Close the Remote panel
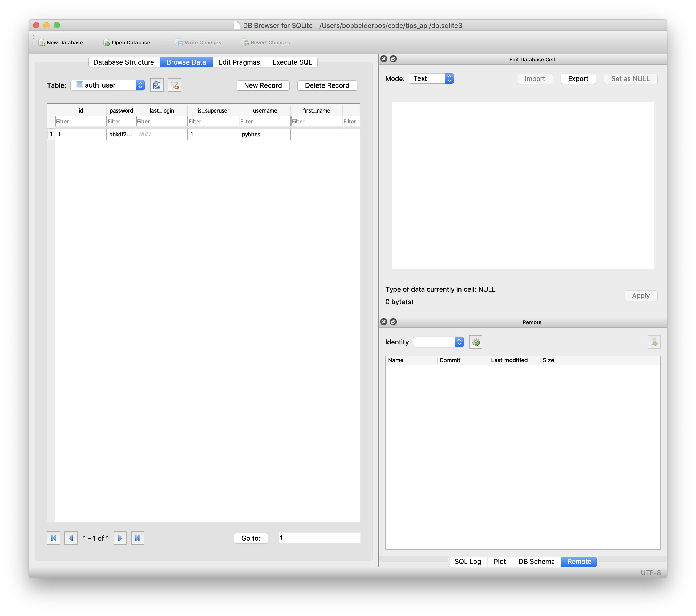The width and height of the screenshot is (696, 616). (x=384, y=322)
